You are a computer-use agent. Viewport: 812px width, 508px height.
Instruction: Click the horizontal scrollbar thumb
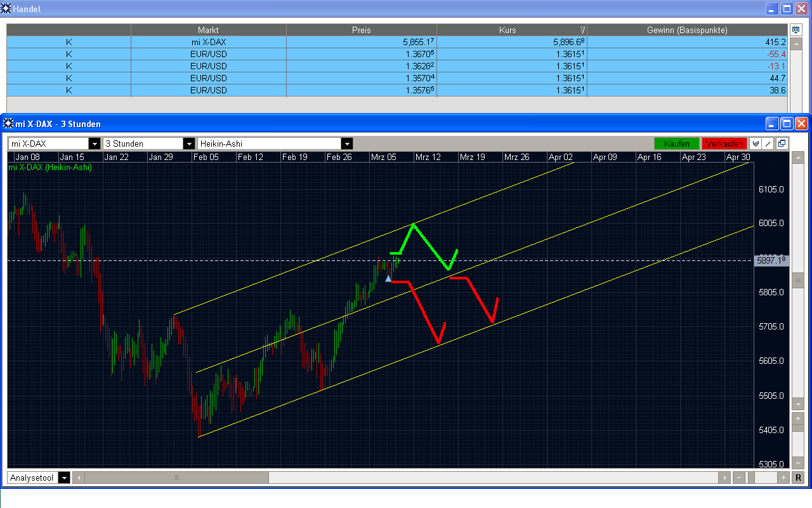coord(176,478)
